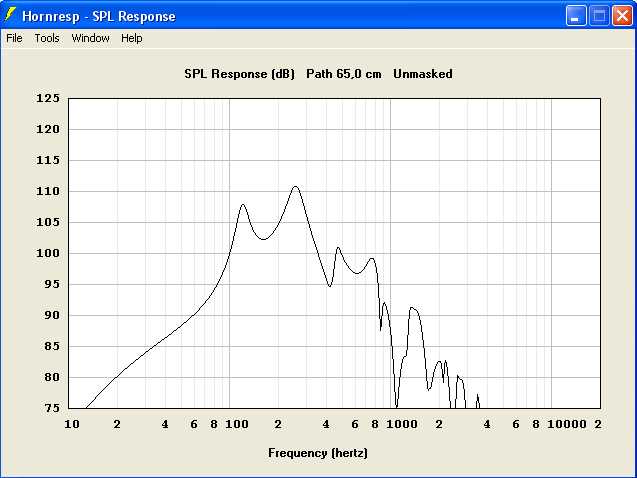The width and height of the screenshot is (637, 478).
Task: Close the Hornresp SPL Response window
Action: click(x=622, y=16)
